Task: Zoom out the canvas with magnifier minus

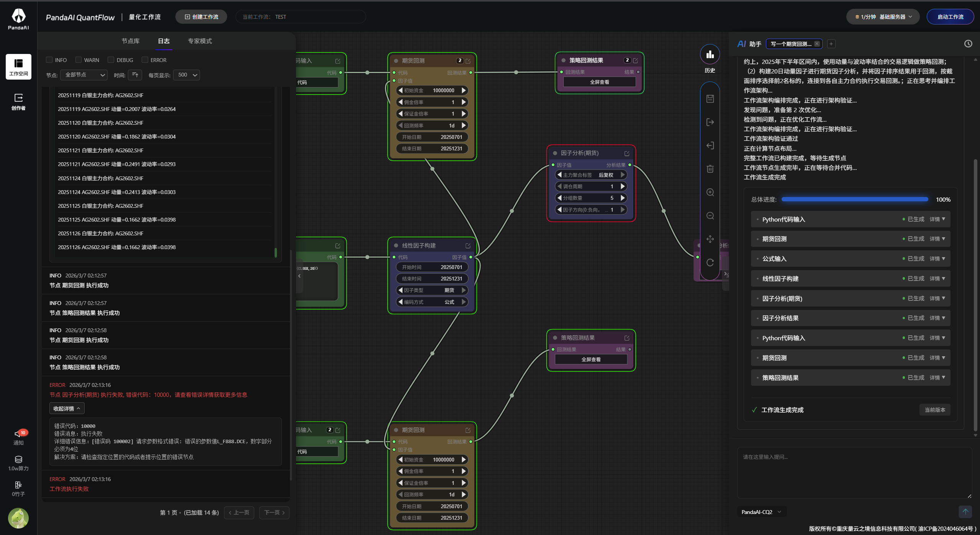Action: [x=710, y=215]
